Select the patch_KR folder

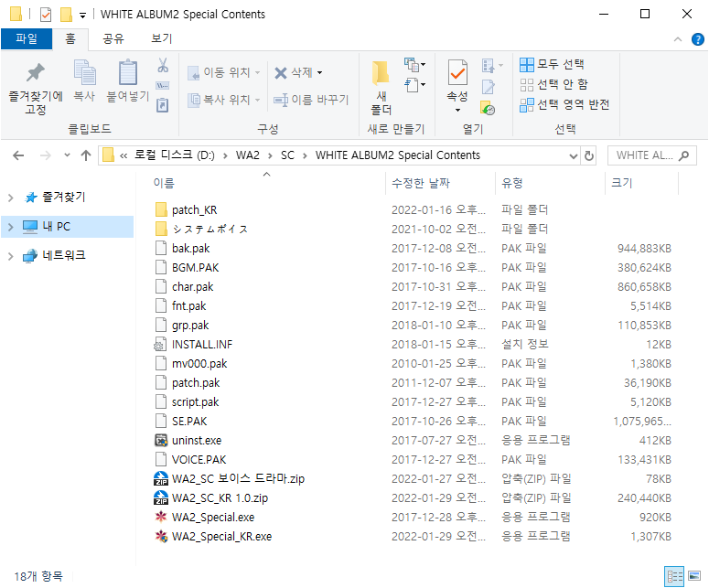point(195,210)
